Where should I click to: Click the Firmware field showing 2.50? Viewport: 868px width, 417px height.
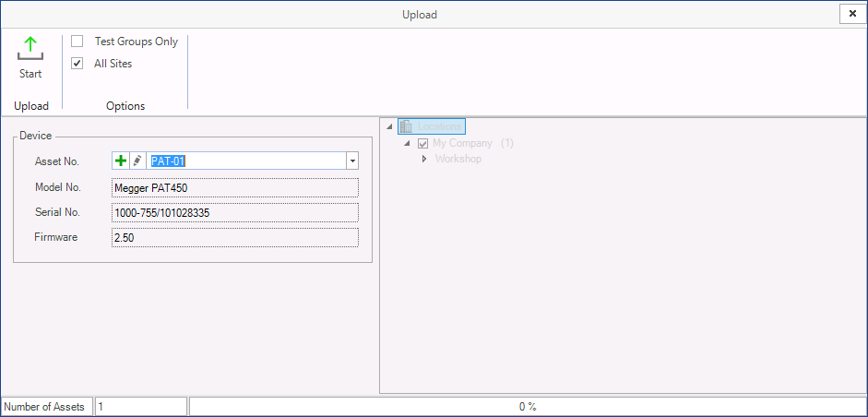(x=234, y=238)
